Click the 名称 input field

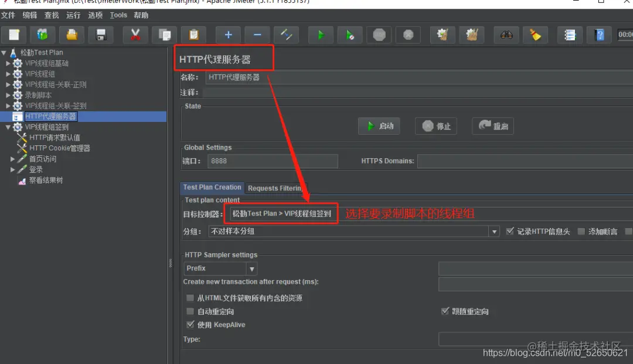419,77
